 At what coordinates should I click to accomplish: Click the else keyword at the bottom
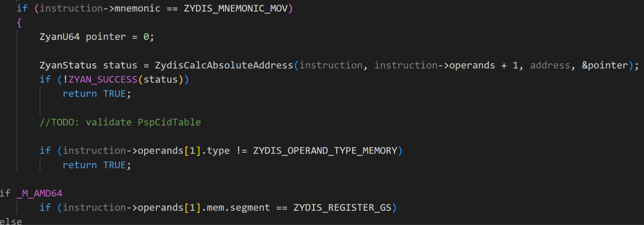click(11, 221)
